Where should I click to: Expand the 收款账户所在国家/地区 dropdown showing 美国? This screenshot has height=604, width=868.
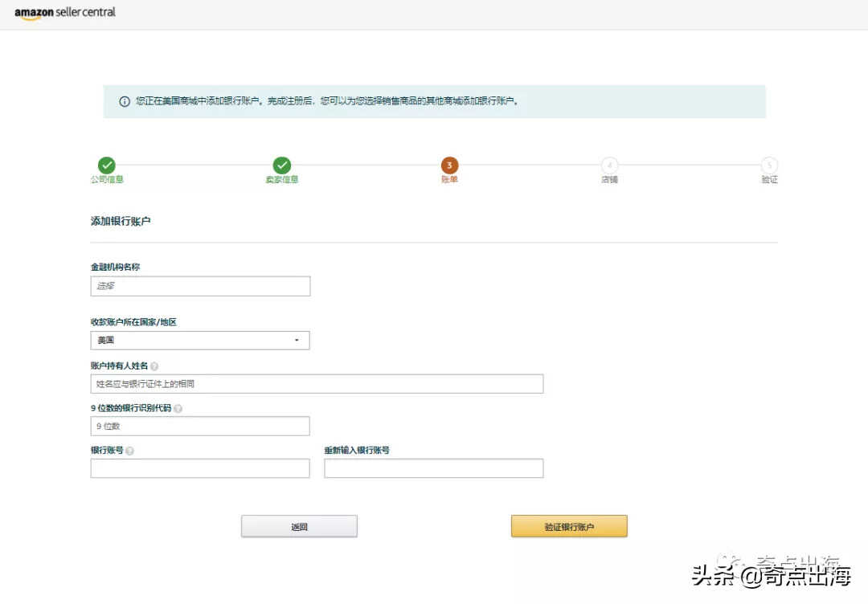[x=200, y=341]
